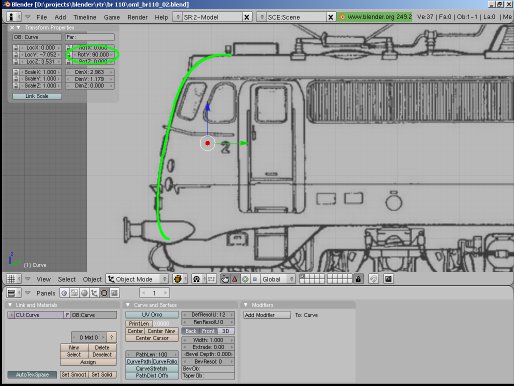Toggle the CurveStretch option
514x386 pixels.
pos(152,369)
